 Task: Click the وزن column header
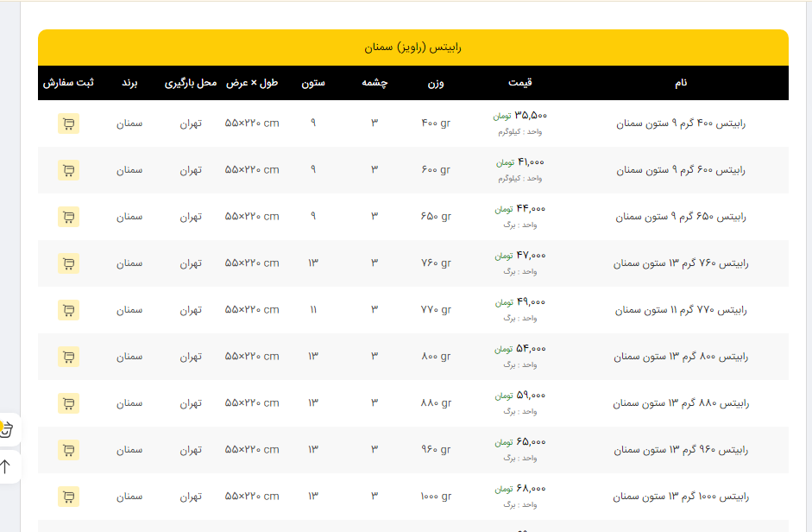point(436,83)
